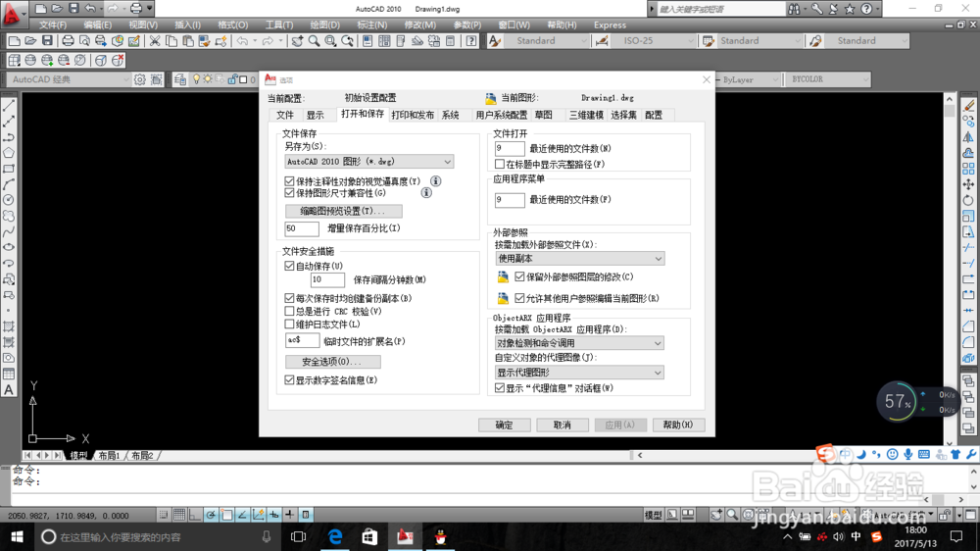Open the 另存为 file format dropdown
Screen dimensions: 980x551
click(x=368, y=162)
